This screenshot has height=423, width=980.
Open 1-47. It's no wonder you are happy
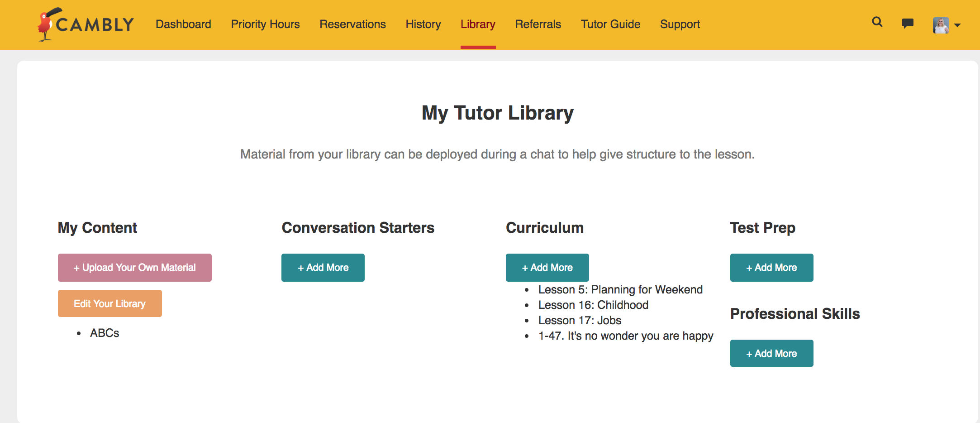[x=626, y=336]
